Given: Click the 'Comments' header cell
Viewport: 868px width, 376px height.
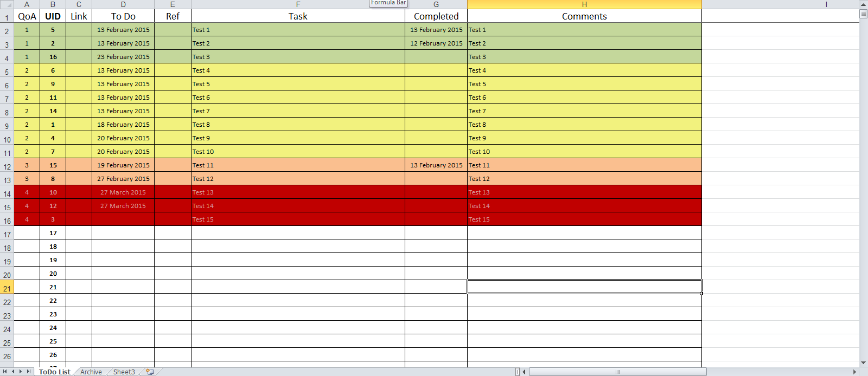Looking at the screenshot, I should point(584,16).
